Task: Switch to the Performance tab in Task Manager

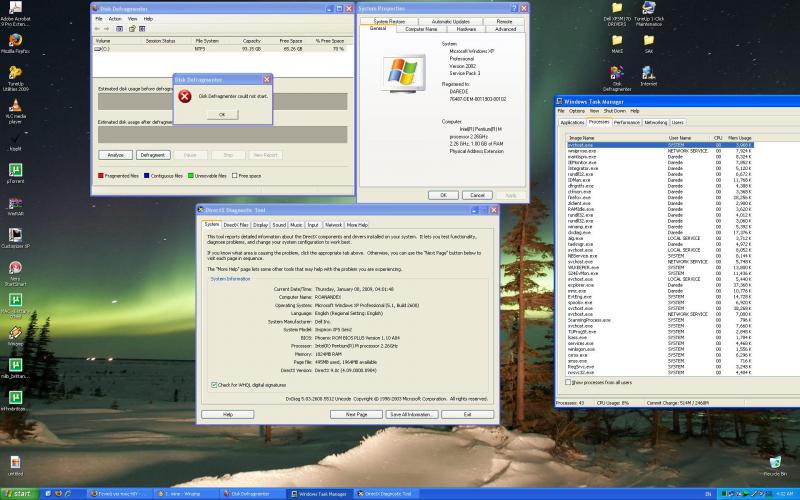Action: [627, 122]
